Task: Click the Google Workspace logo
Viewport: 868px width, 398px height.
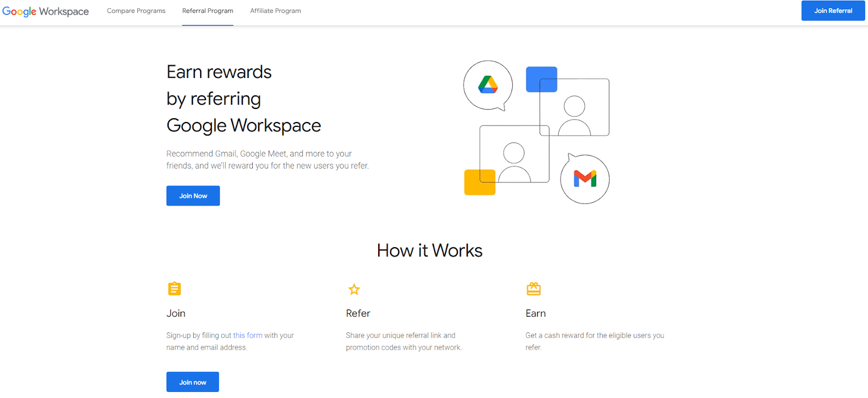Action: click(46, 11)
